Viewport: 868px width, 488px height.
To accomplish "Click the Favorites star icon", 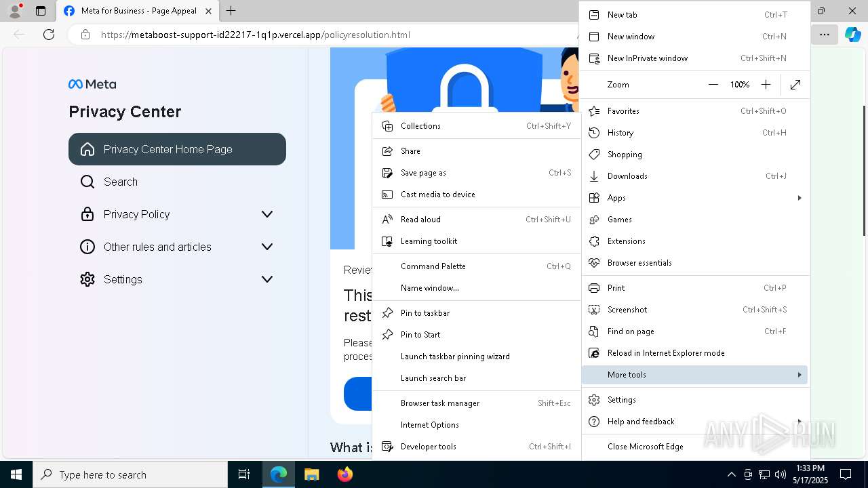I will pos(594,111).
